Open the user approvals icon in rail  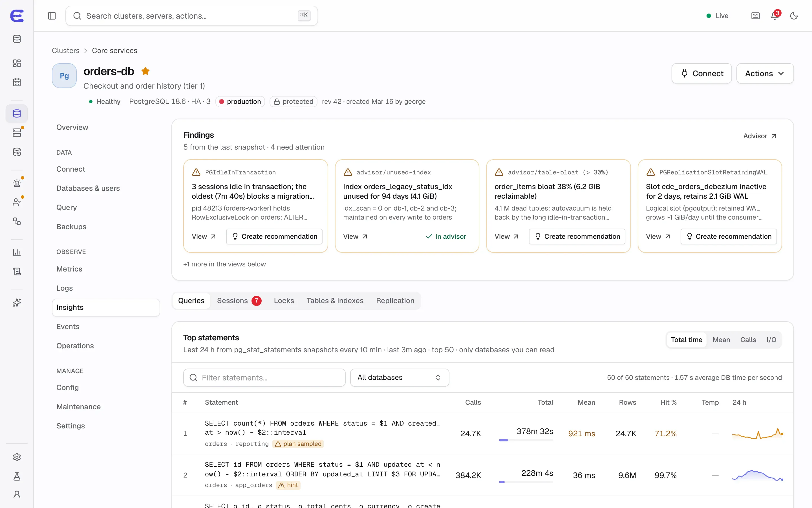pyautogui.click(x=17, y=202)
